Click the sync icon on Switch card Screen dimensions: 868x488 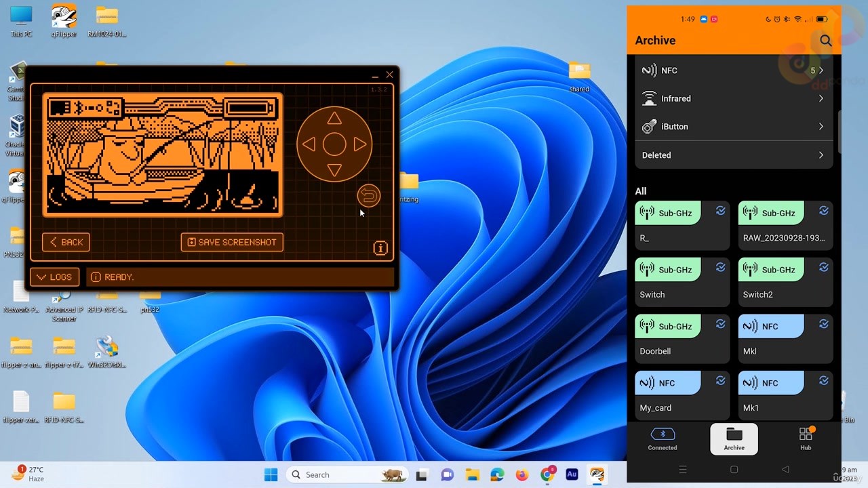(x=720, y=267)
